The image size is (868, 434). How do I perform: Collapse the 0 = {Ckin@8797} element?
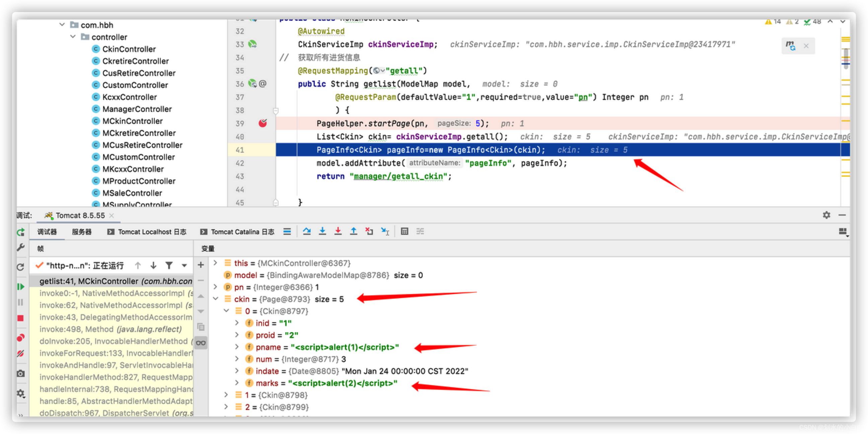tap(226, 311)
